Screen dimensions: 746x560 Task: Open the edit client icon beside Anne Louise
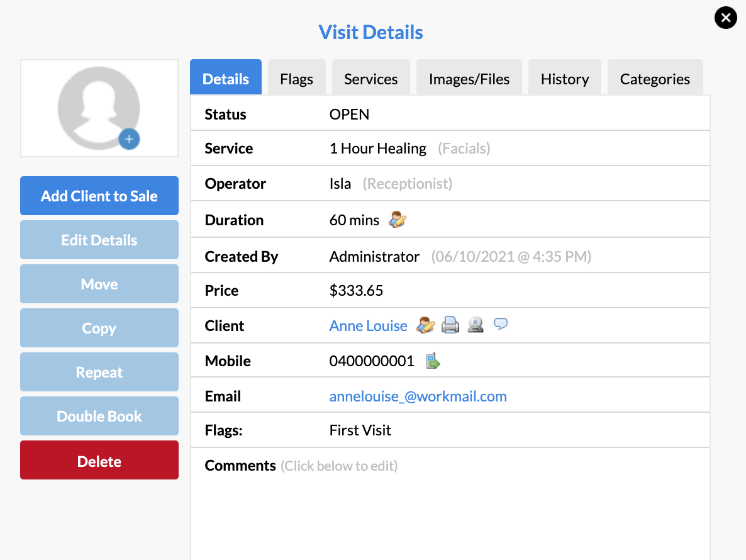425,325
